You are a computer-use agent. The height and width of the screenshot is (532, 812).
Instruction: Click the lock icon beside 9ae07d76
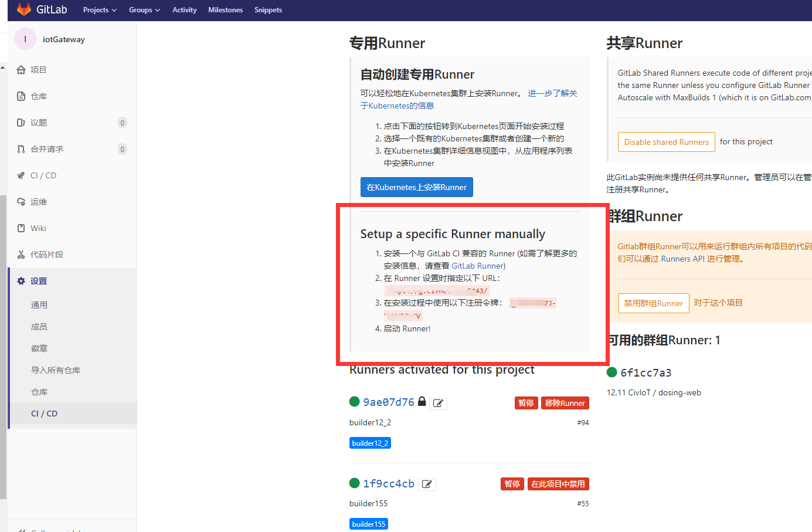422,401
